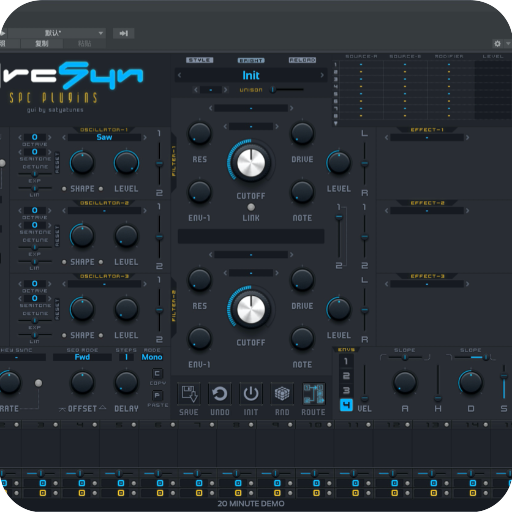The width and height of the screenshot is (512, 512).
Task: Click the Init power icon
Action: coord(251,394)
